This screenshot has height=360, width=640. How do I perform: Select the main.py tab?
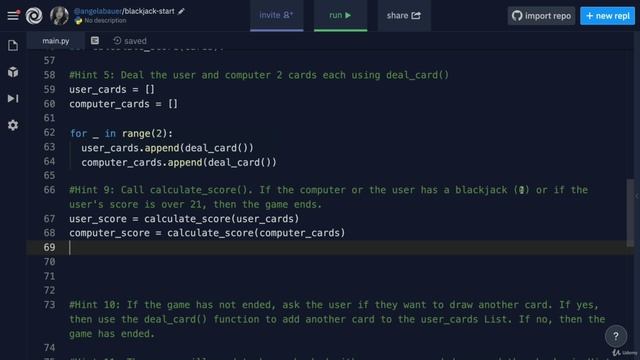tap(56, 41)
